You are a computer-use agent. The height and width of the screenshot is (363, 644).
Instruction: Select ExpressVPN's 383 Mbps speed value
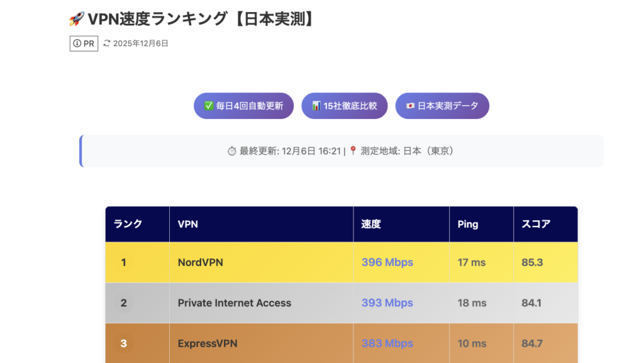coord(387,343)
